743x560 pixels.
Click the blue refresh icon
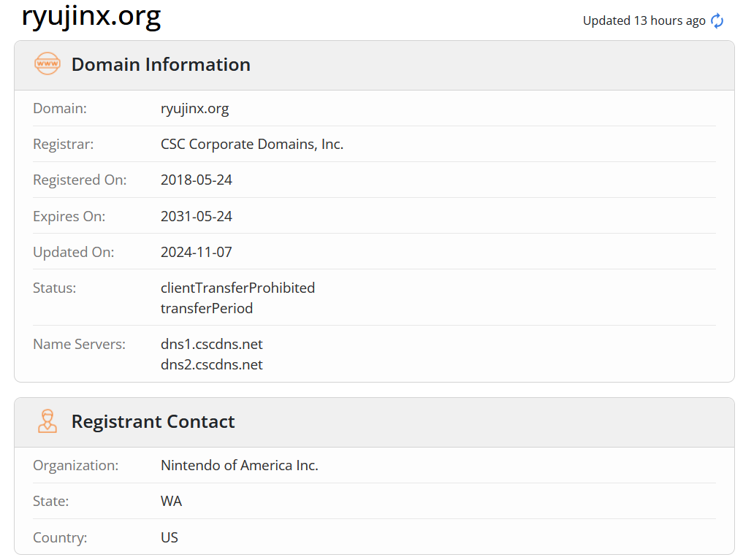(717, 21)
